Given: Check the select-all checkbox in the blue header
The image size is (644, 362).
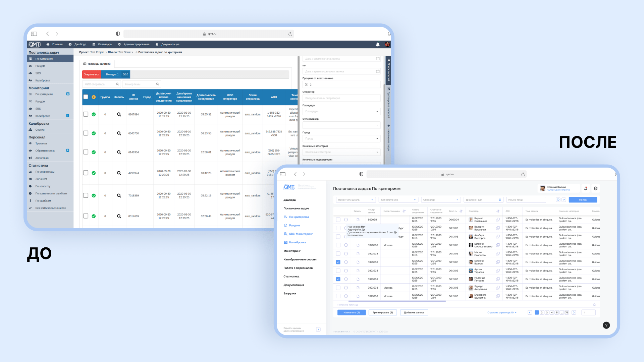Looking at the screenshot, I should 86,97.
